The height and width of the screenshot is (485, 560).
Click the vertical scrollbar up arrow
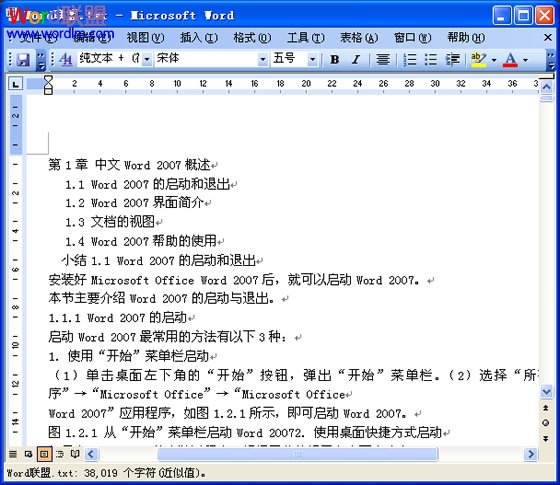pos(546,87)
